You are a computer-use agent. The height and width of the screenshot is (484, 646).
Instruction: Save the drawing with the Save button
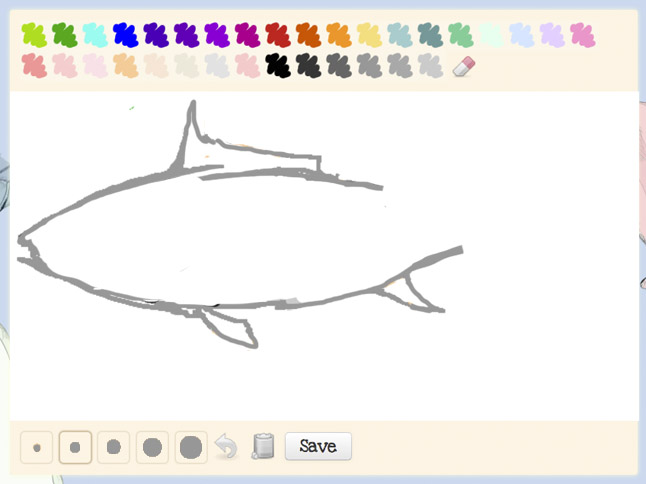coord(318,446)
